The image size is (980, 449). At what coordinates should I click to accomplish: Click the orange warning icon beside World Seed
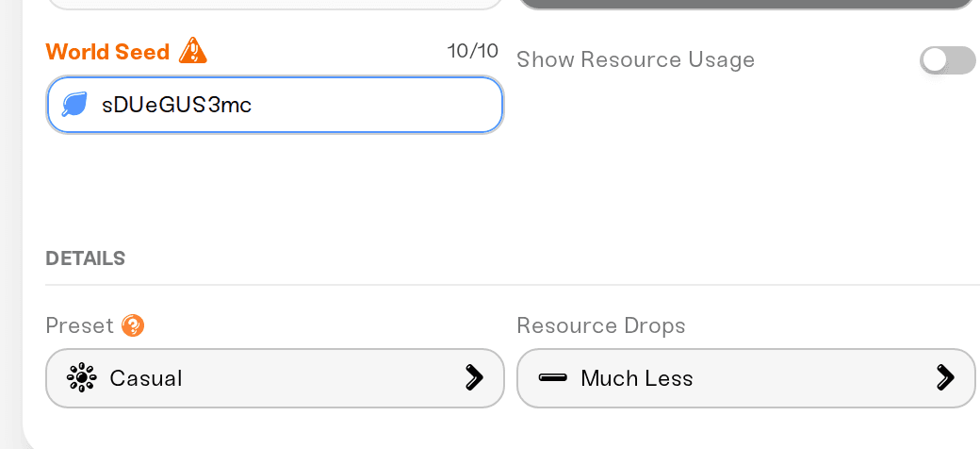point(192,51)
